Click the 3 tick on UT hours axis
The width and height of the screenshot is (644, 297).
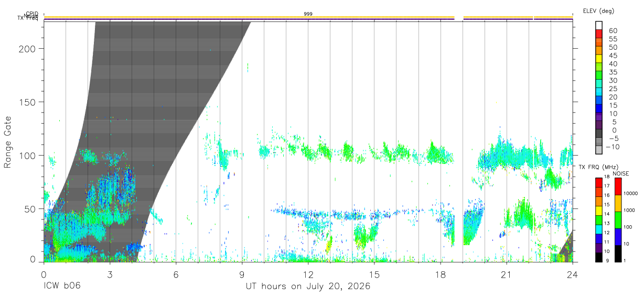(x=110, y=274)
